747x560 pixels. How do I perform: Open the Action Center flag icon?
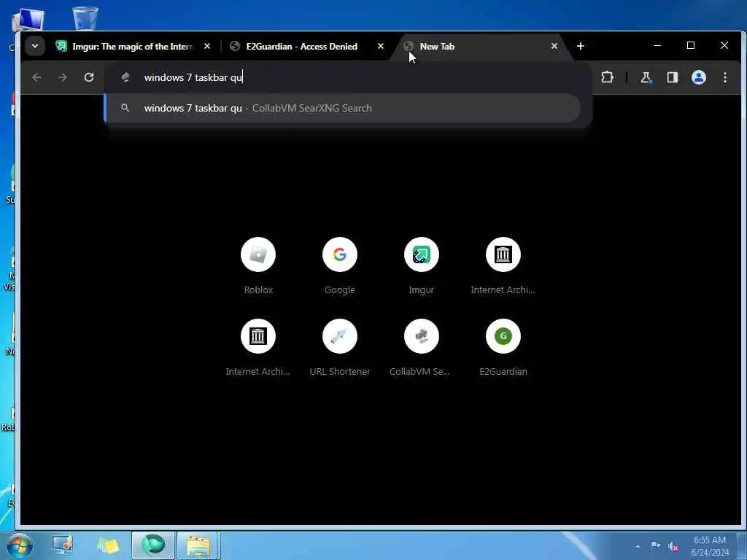click(x=656, y=545)
